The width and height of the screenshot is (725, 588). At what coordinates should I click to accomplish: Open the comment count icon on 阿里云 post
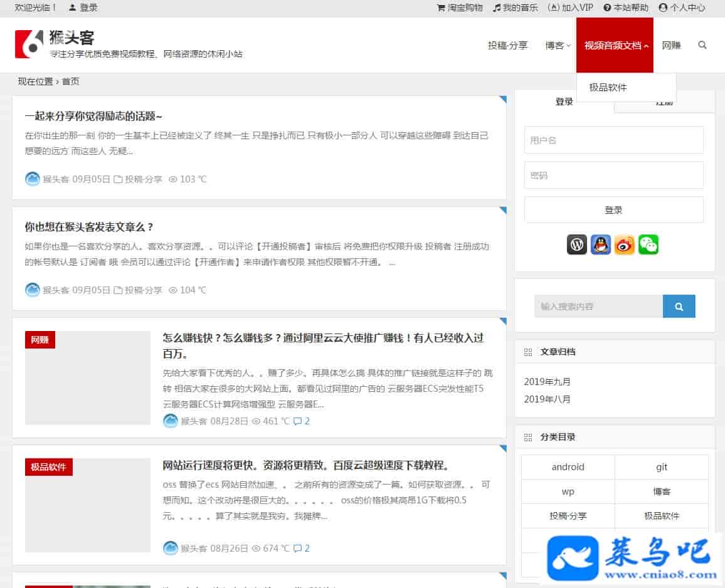(298, 421)
